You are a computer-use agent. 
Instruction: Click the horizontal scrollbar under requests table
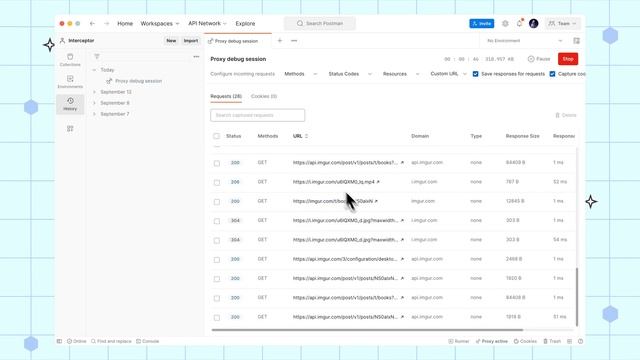(x=367, y=330)
